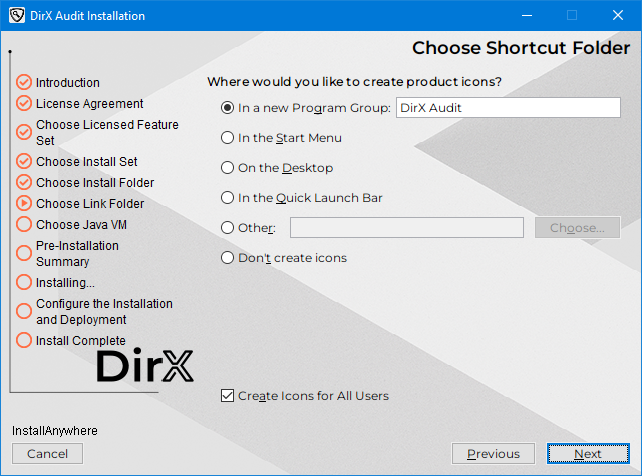This screenshot has height=476, width=642.
Task: Click the Choose Install Folder checkmark icon
Action: click(24, 182)
